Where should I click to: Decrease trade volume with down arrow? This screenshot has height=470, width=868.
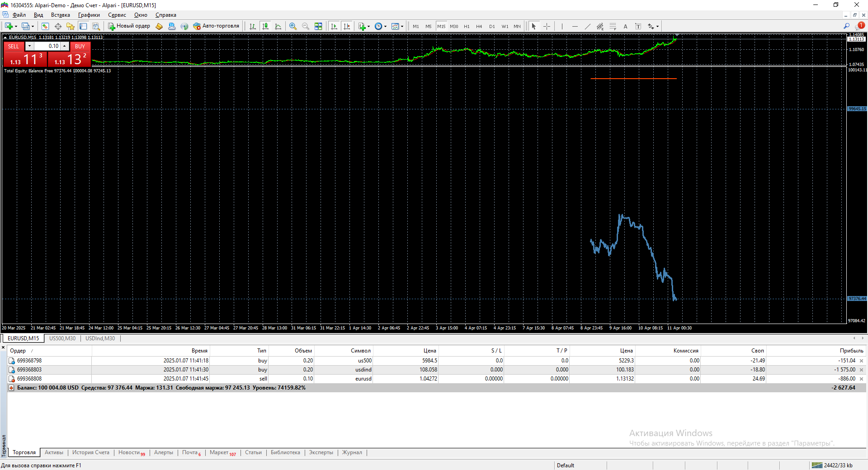29,46
